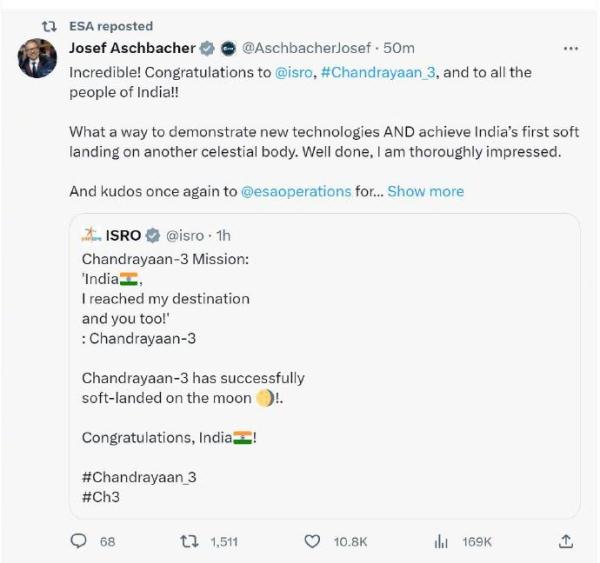Click the ESA affiliation badge icon
The image size is (600, 563).
click(227, 48)
